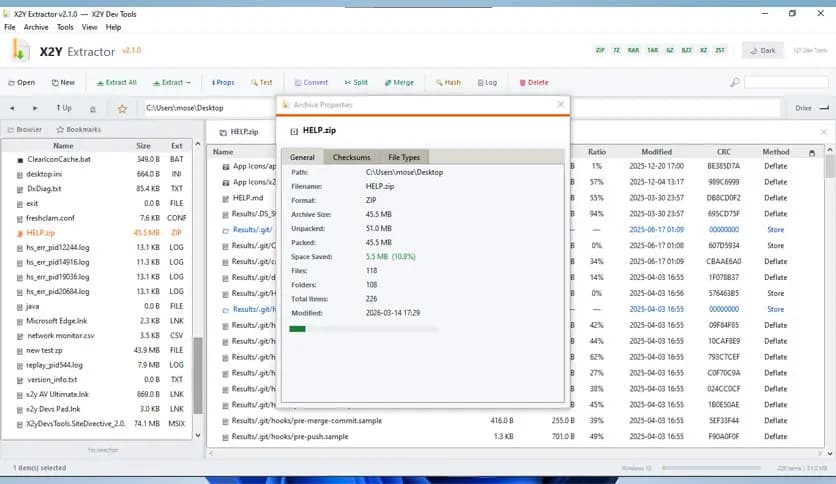Select freshclam.conf file row
Screen dimensions: 836x484
[97, 218]
